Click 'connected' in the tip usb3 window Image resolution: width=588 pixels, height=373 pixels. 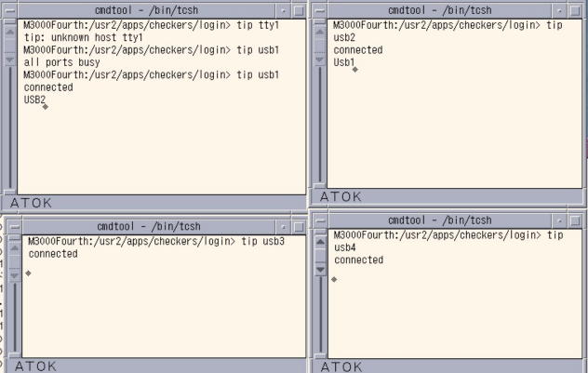pos(53,254)
